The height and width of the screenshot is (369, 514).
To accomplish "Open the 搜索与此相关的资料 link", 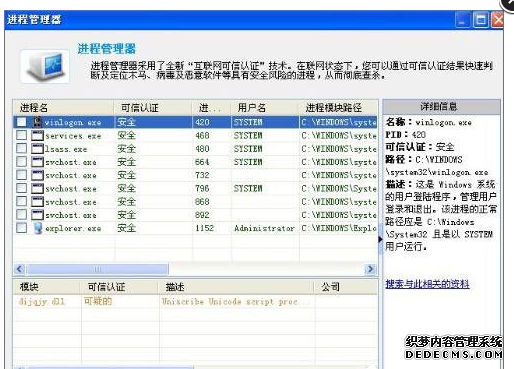I will pyautogui.click(x=427, y=284).
